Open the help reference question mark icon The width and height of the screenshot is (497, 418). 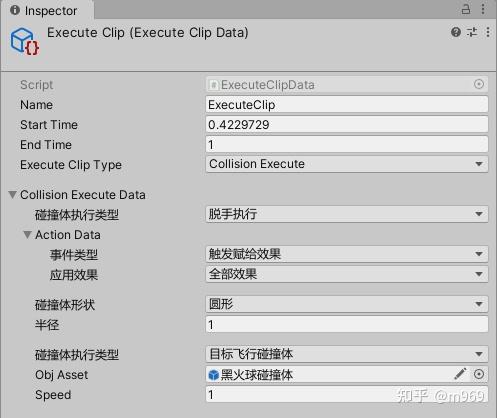point(456,32)
